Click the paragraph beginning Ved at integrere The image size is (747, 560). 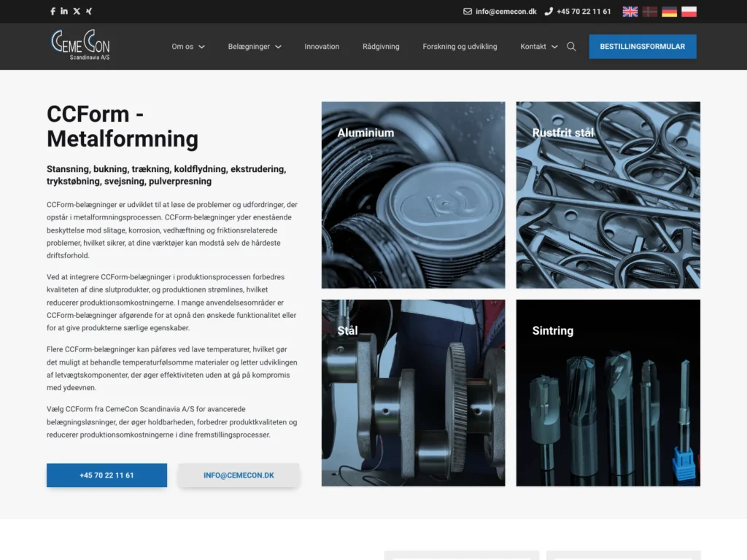coord(172,303)
